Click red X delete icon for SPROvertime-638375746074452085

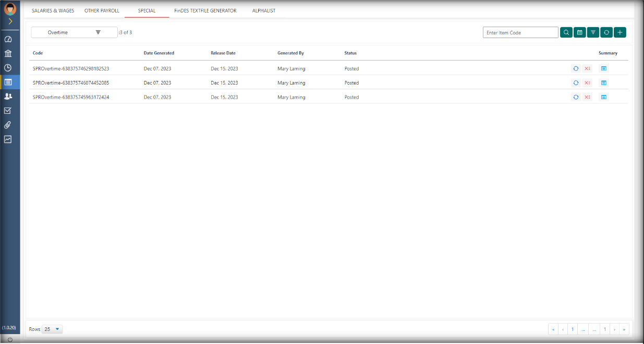point(588,83)
